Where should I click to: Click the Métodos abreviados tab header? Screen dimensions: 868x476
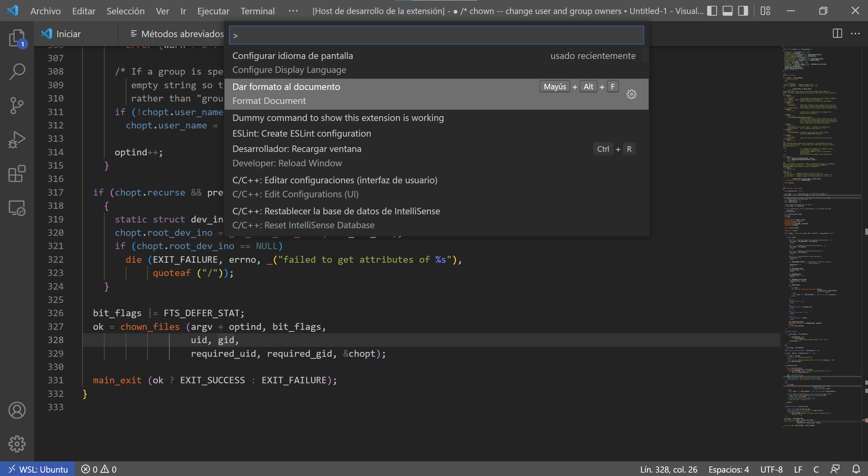click(x=176, y=33)
